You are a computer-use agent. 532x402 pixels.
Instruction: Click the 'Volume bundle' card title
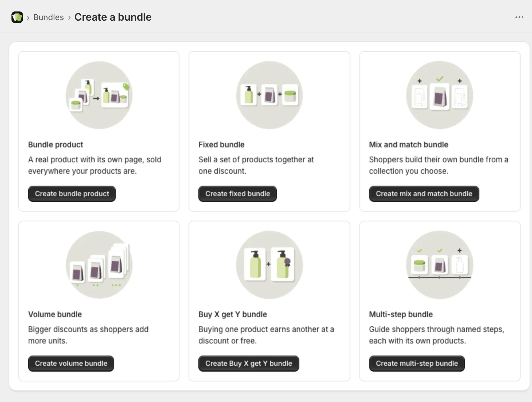click(x=55, y=315)
